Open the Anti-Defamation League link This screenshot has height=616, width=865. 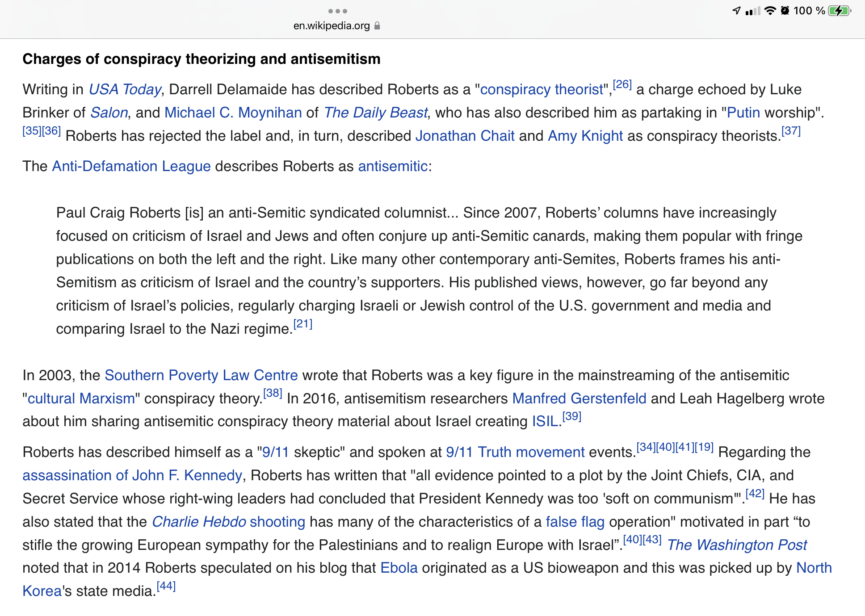coord(131,166)
